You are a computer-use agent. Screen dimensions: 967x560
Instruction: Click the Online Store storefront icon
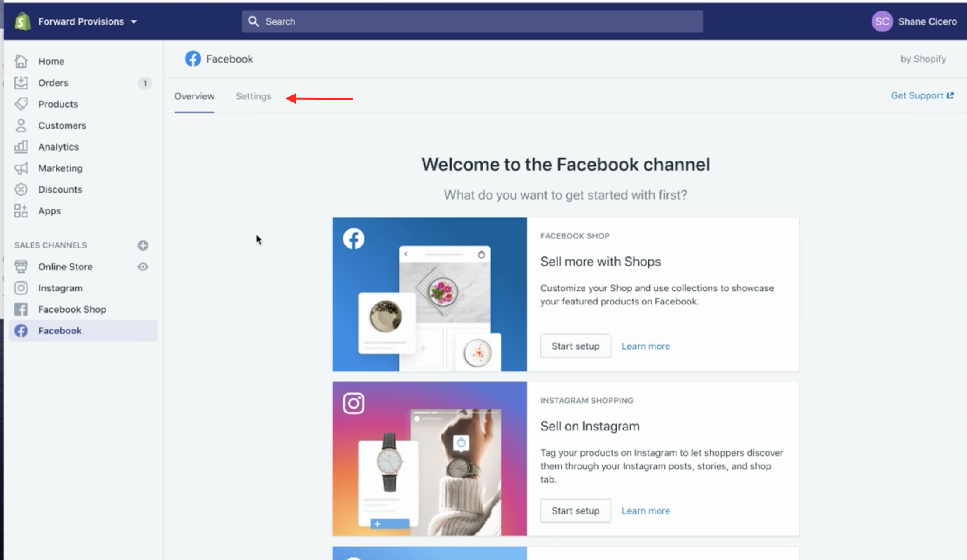click(21, 266)
